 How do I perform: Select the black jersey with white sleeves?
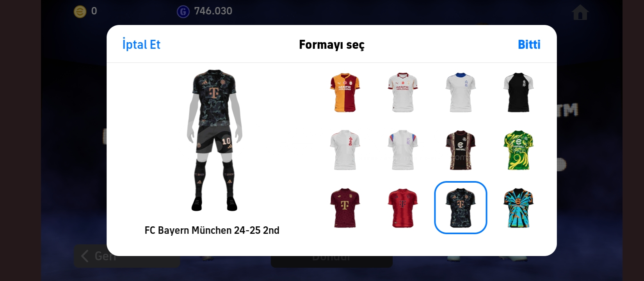(x=518, y=92)
